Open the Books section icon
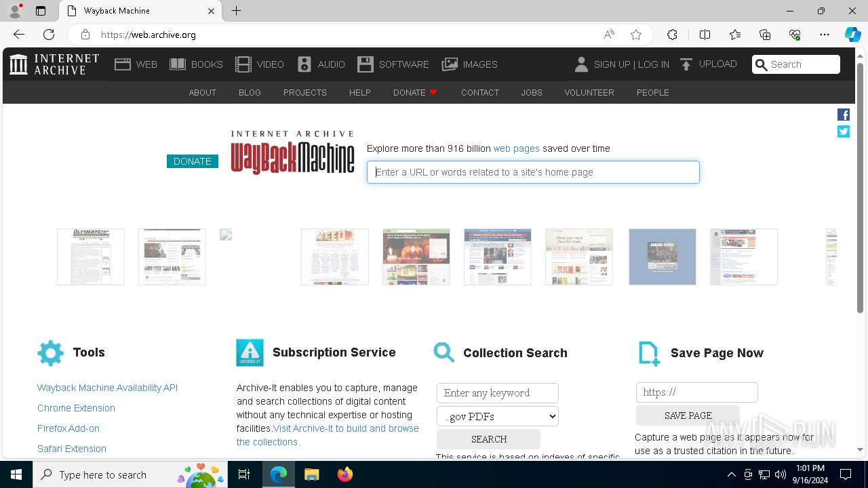This screenshot has height=488, width=868. [x=178, y=64]
